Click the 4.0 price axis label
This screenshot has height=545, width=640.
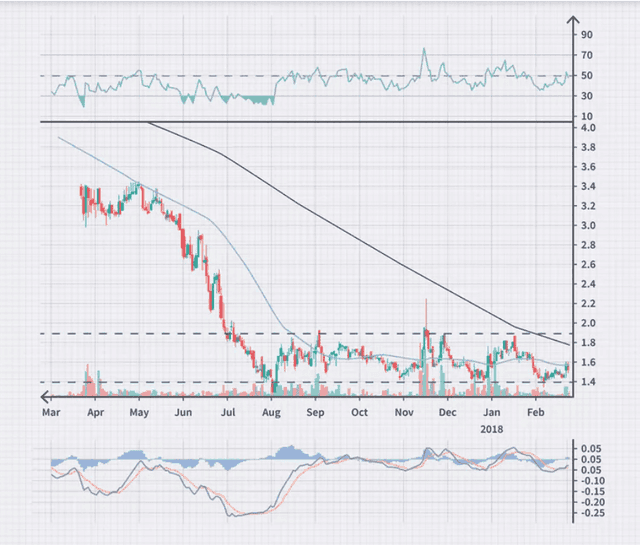point(588,128)
